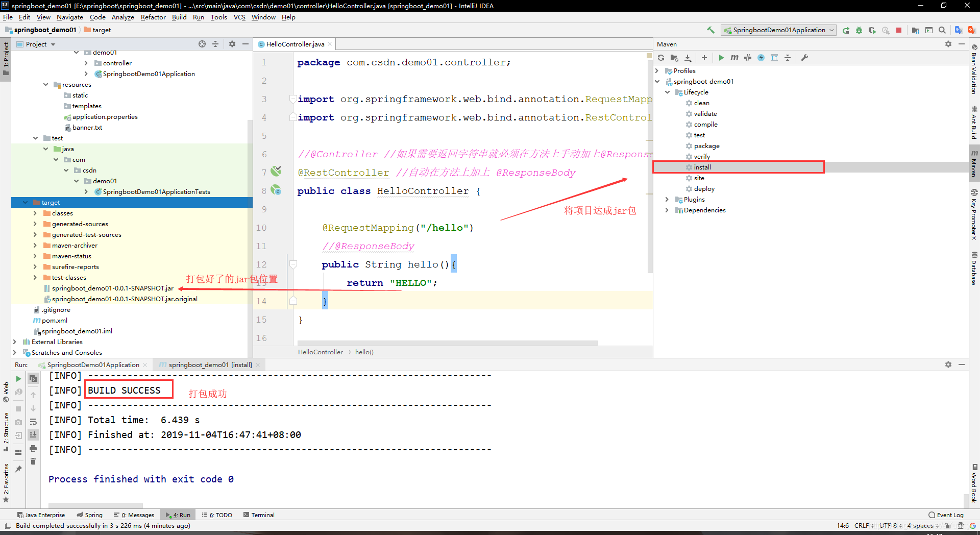Pin the current Run tab
This screenshot has width=980, height=535.
(19, 469)
